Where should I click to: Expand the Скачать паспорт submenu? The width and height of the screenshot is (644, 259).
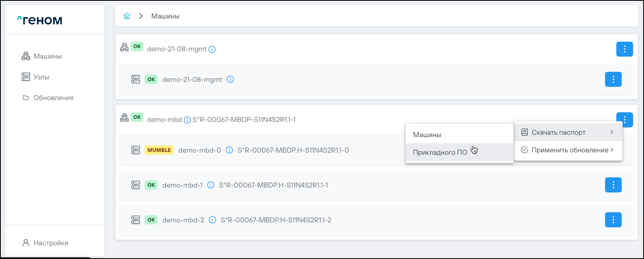[x=568, y=132]
